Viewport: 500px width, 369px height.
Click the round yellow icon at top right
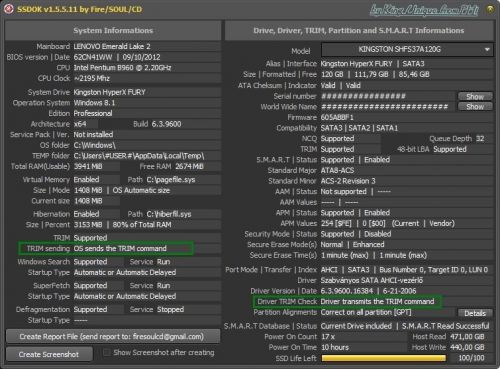pos(490,9)
